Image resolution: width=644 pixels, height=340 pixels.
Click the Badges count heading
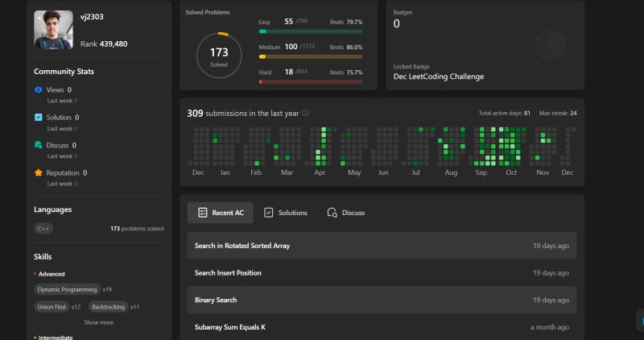click(x=402, y=12)
